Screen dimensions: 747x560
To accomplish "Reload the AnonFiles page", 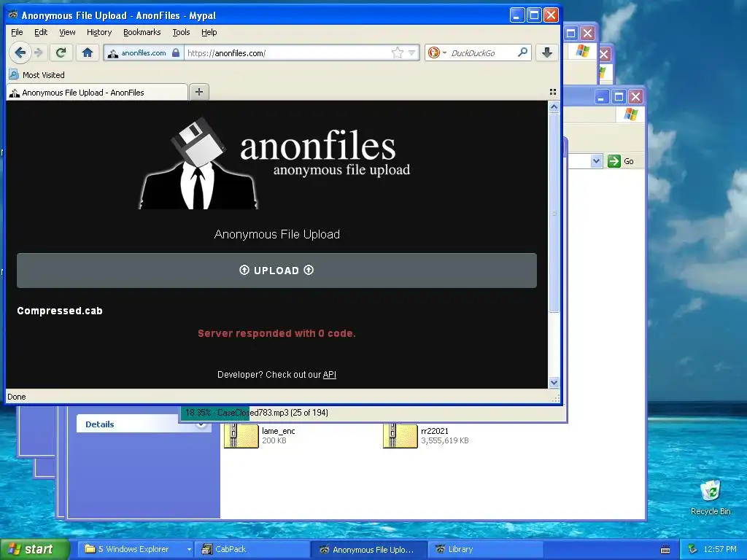I will 61,52.
